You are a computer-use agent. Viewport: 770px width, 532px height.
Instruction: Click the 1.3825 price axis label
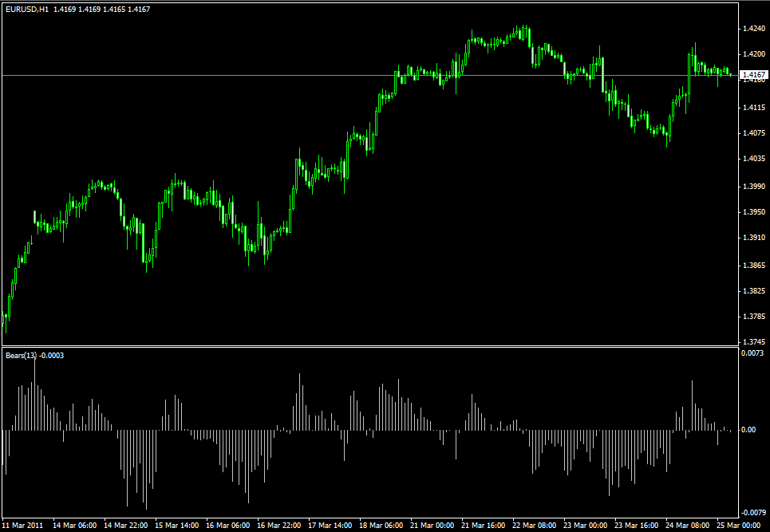tap(754, 291)
